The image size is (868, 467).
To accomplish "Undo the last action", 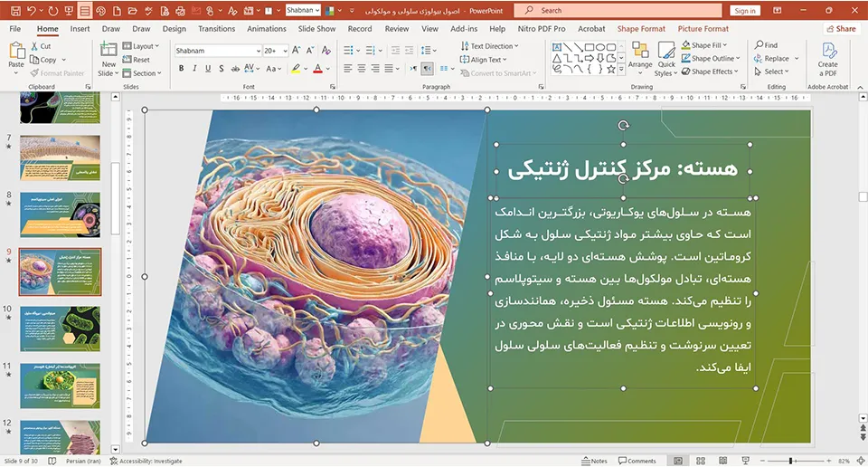I will coord(32,11).
